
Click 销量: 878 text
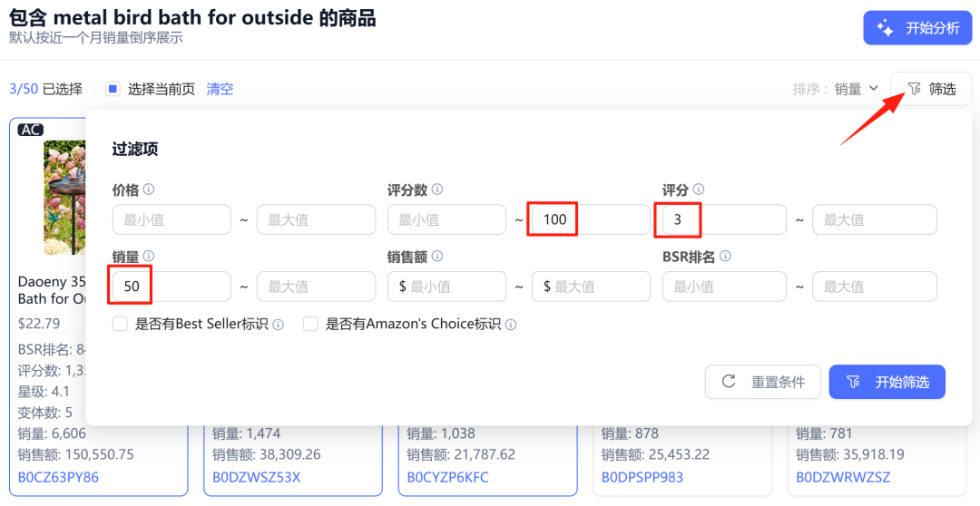(x=628, y=433)
